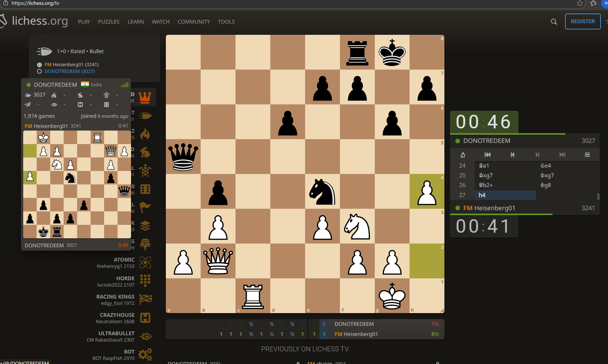608x364 pixels.
Task: Click the browser address bar URL
Action: [x=36, y=3]
